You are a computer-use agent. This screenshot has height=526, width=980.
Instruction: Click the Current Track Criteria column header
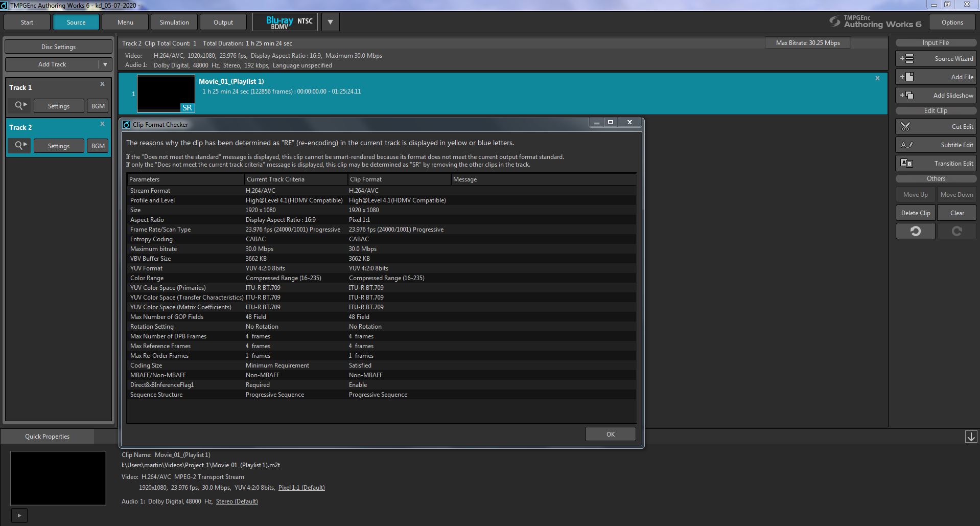pyautogui.click(x=296, y=179)
